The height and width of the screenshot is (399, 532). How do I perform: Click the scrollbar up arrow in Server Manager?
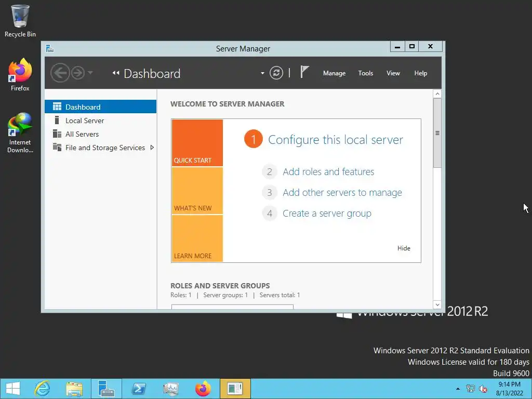pos(437,94)
